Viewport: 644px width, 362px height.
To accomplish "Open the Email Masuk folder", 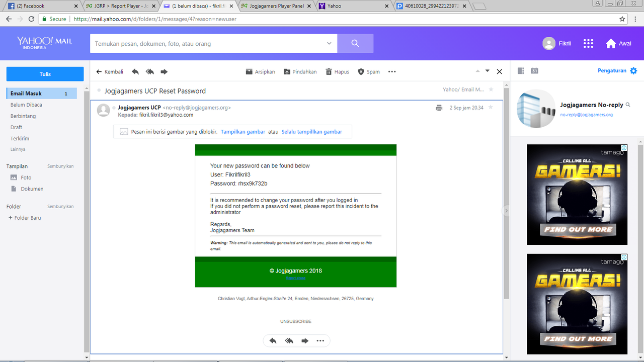I will click(x=42, y=94).
